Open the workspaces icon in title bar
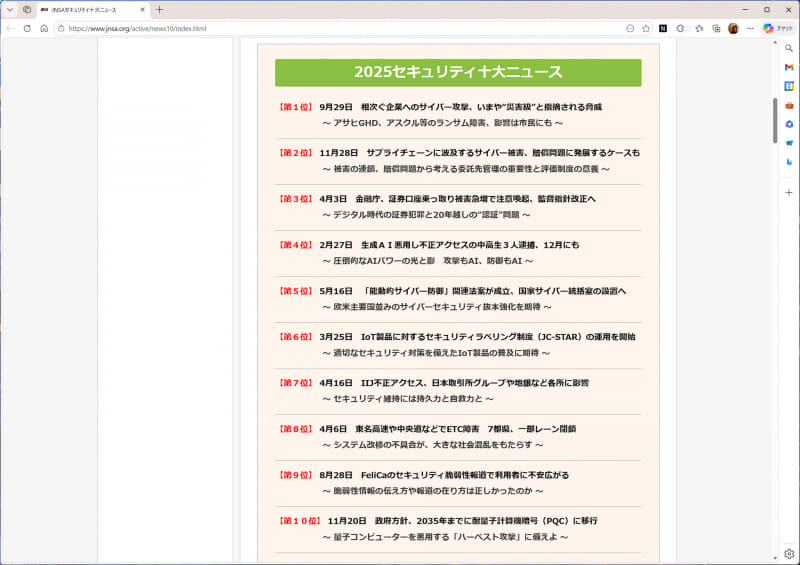The width and height of the screenshot is (800, 565). pyautogui.click(x=27, y=10)
